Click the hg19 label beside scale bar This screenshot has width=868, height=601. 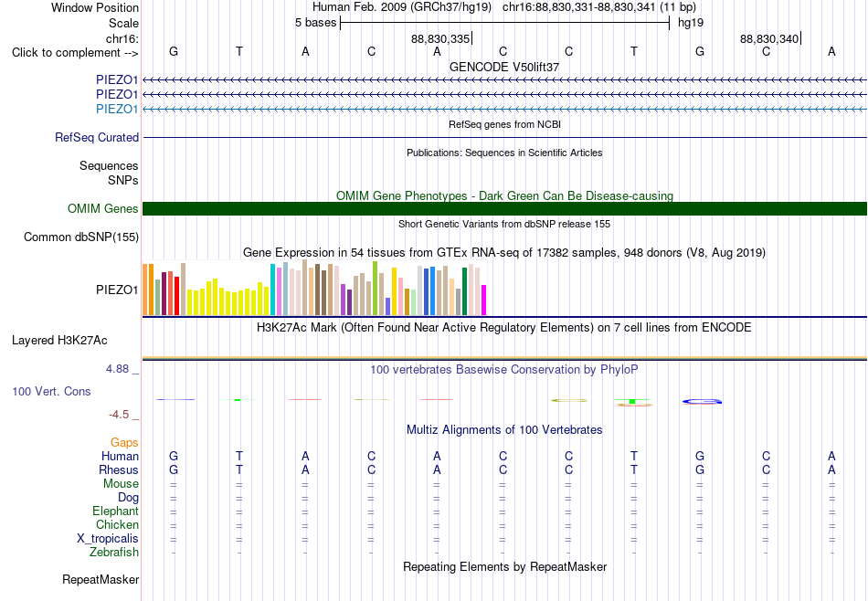[691, 23]
